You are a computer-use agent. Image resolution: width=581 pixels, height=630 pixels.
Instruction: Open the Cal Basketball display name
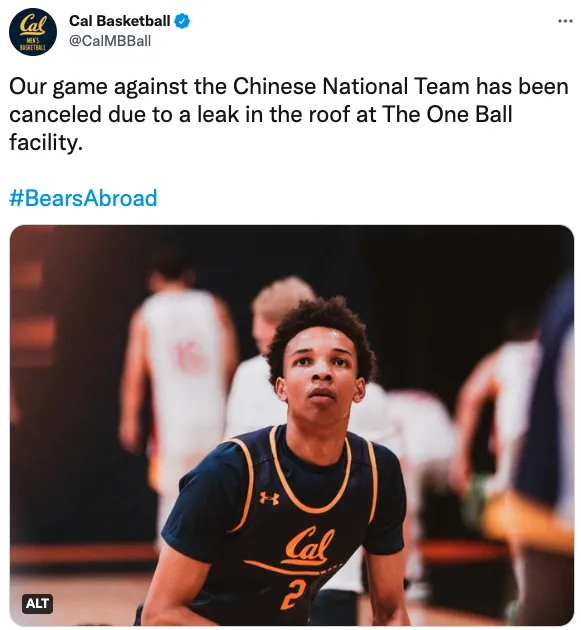pos(120,21)
